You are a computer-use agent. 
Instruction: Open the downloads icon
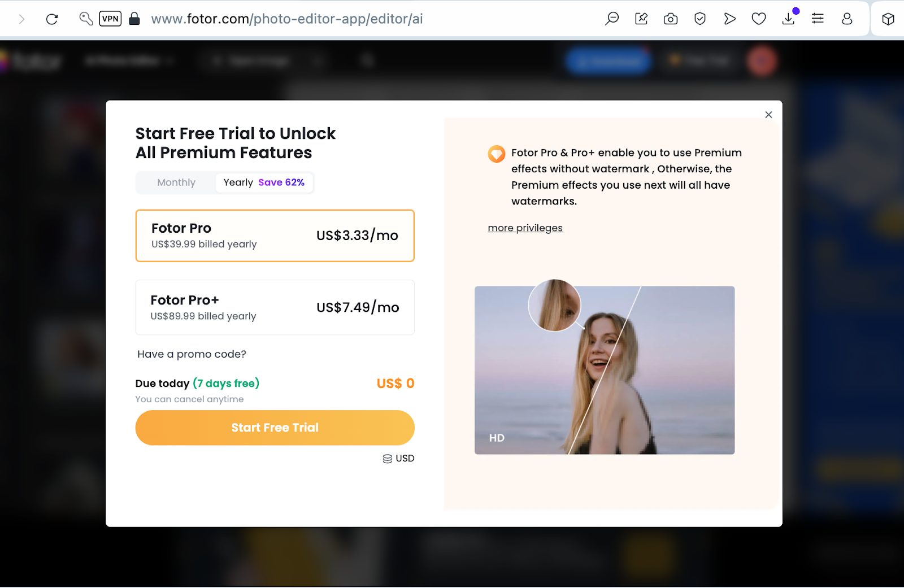[x=788, y=19]
